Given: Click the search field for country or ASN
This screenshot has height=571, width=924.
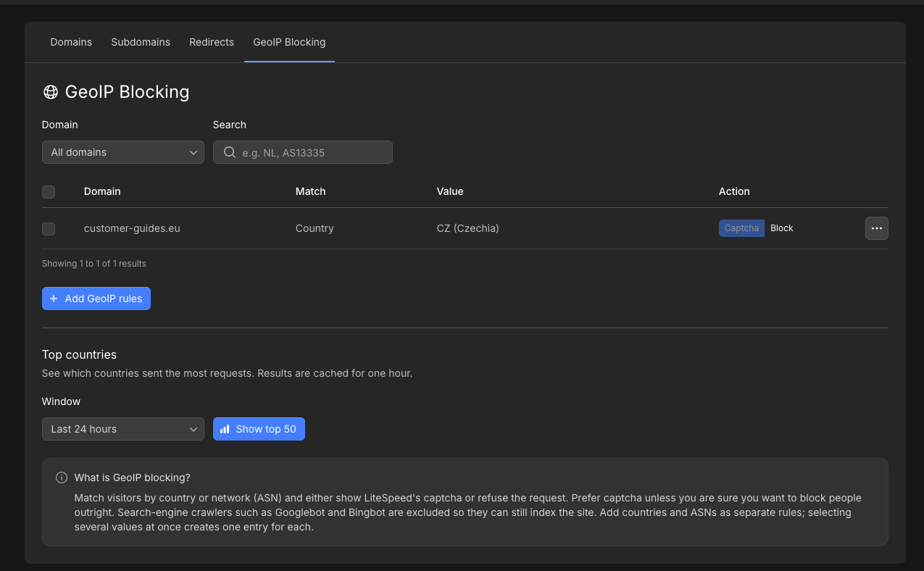Looking at the screenshot, I should pos(303,152).
